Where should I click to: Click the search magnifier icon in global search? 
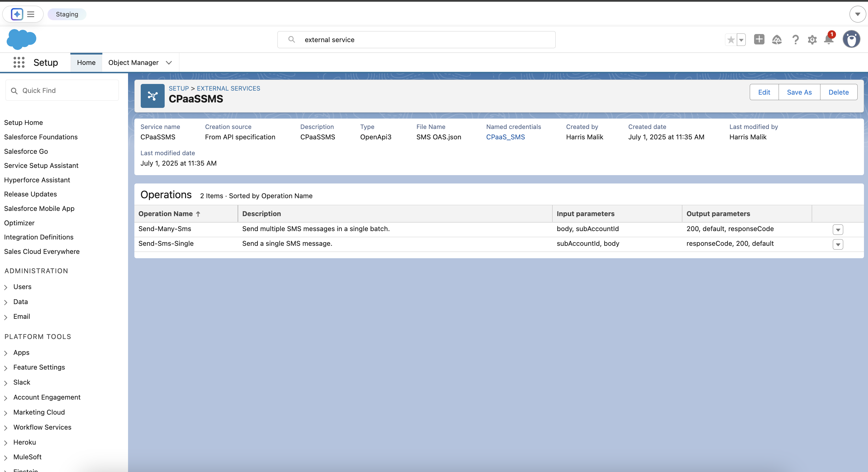(x=292, y=40)
